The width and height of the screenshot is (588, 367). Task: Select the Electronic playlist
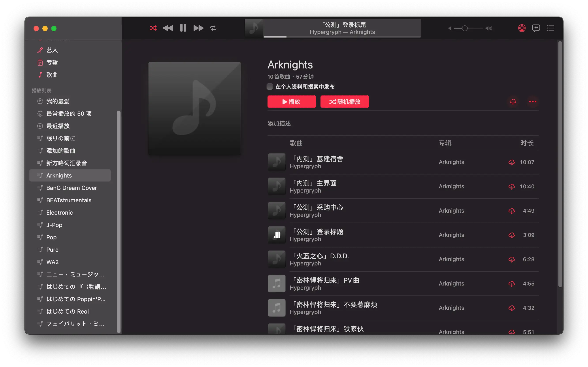click(x=70, y=213)
